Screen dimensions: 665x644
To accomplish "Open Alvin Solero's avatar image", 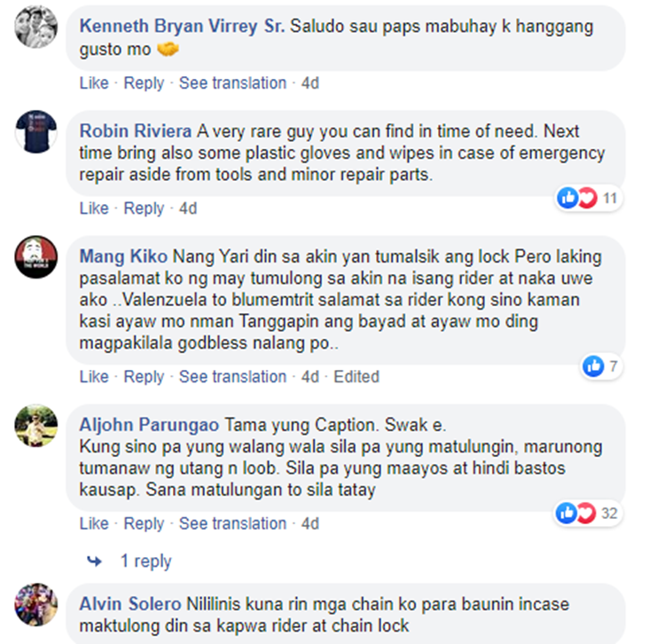I will pos(36,604).
